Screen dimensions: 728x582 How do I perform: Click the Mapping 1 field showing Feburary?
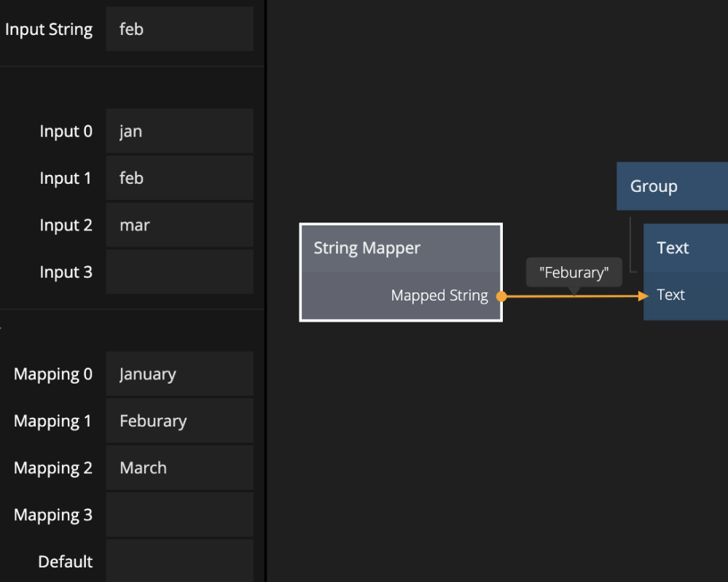179,421
